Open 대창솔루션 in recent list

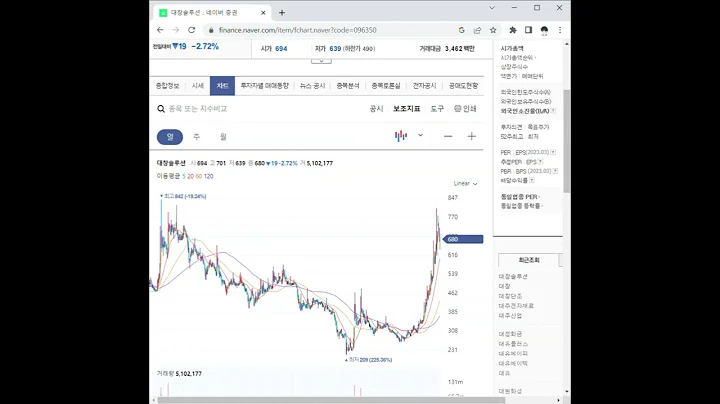[x=513, y=276]
